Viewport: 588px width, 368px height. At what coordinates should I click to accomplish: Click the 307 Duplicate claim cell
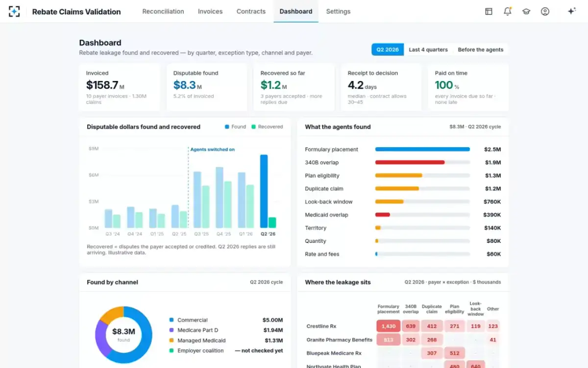pyautogui.click(x=432, y=353)
